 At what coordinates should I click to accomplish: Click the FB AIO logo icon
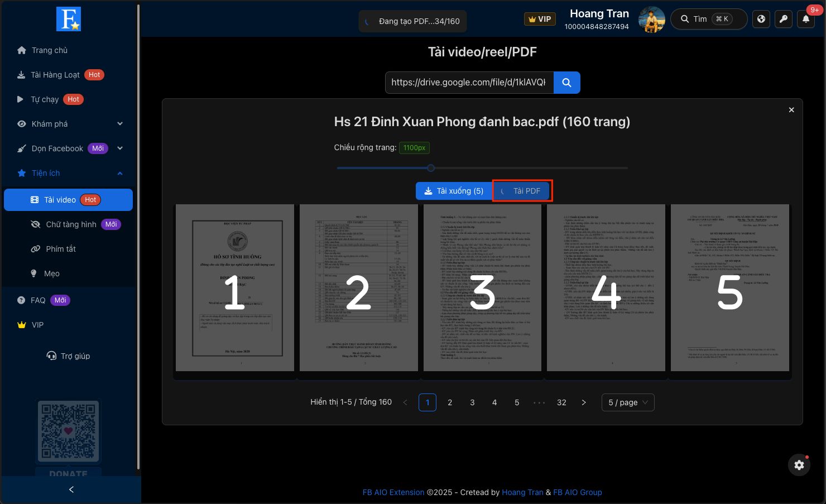point(69,19)
